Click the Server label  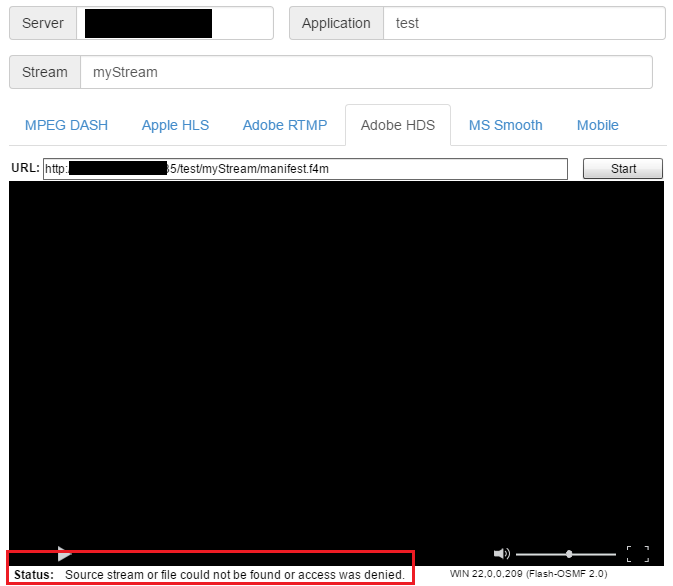click(x=43, y=23)
